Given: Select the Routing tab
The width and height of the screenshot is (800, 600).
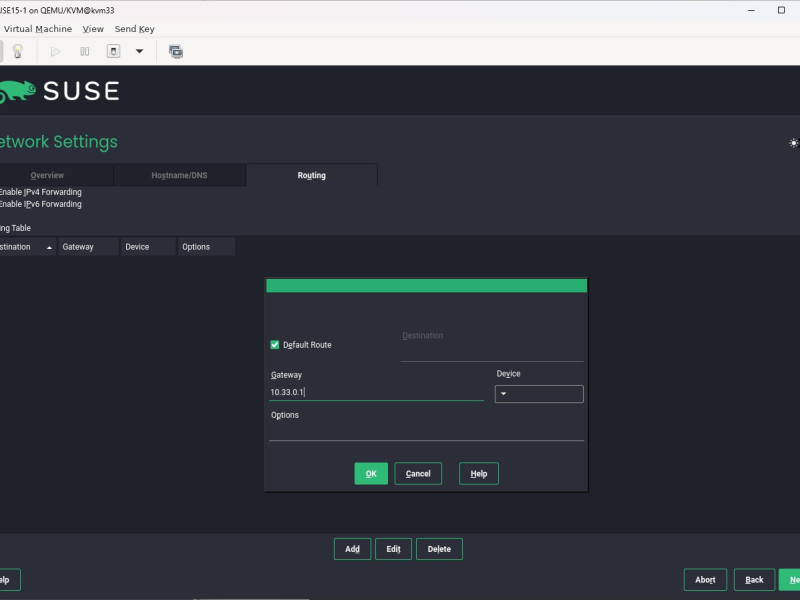Looking at the screenshot, I should 311,176.
